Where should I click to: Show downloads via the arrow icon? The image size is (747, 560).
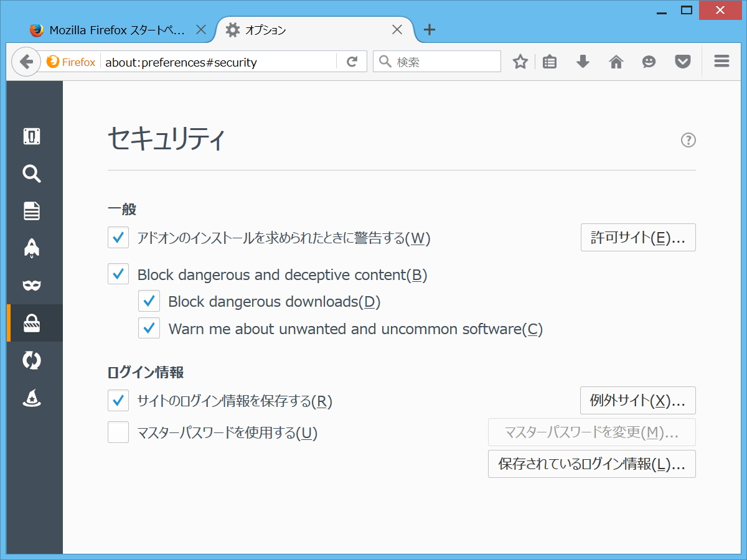pyautogui.click(x=582, y=61)
